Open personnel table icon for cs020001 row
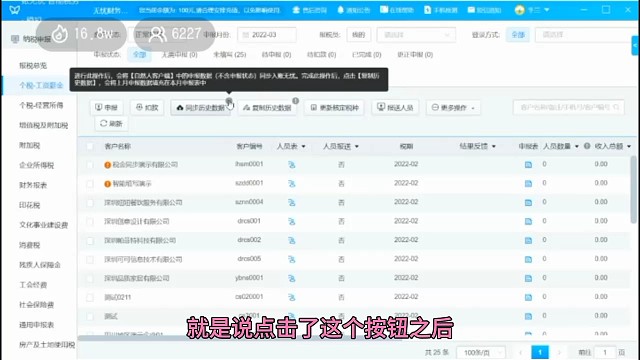The height and width of the screenshot is (360, 640). pyautogui.click(x=291, y=297)
